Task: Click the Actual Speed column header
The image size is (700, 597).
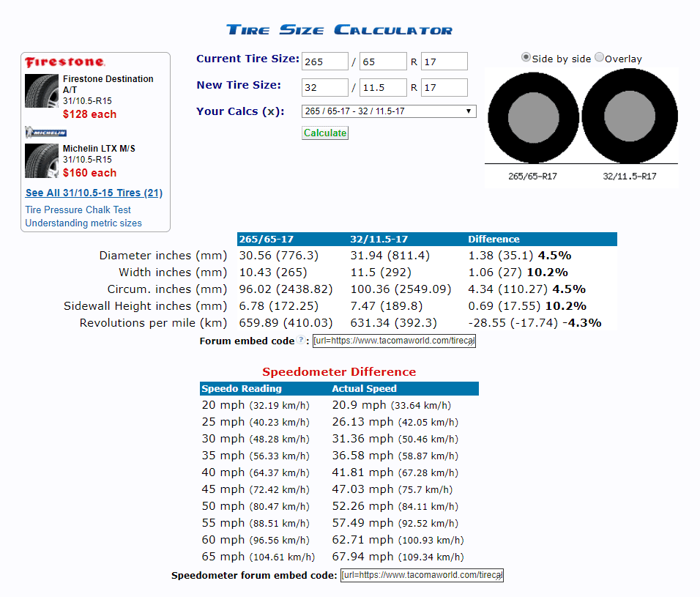Action: [x=365, y=388]
